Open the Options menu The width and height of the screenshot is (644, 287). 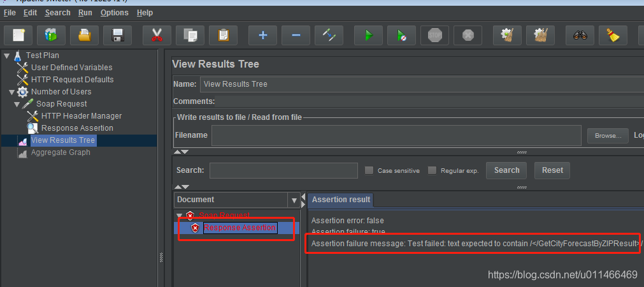(114, 13)
